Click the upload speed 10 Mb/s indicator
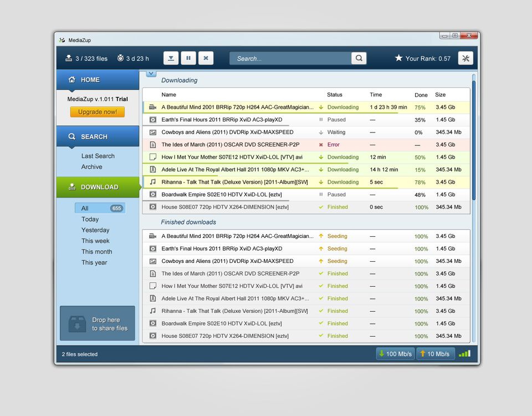Image resolution: width=532 pixels, height=416 pixels. tap(436, 354)
